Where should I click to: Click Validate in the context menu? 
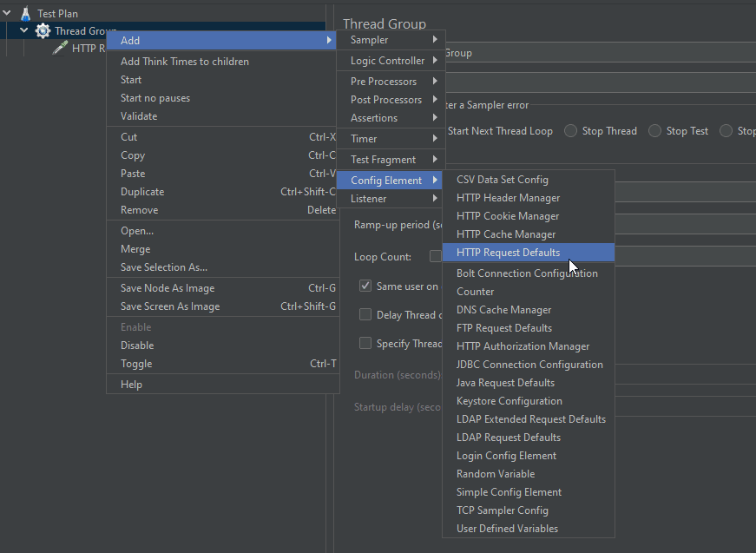(x=222, y=116)
